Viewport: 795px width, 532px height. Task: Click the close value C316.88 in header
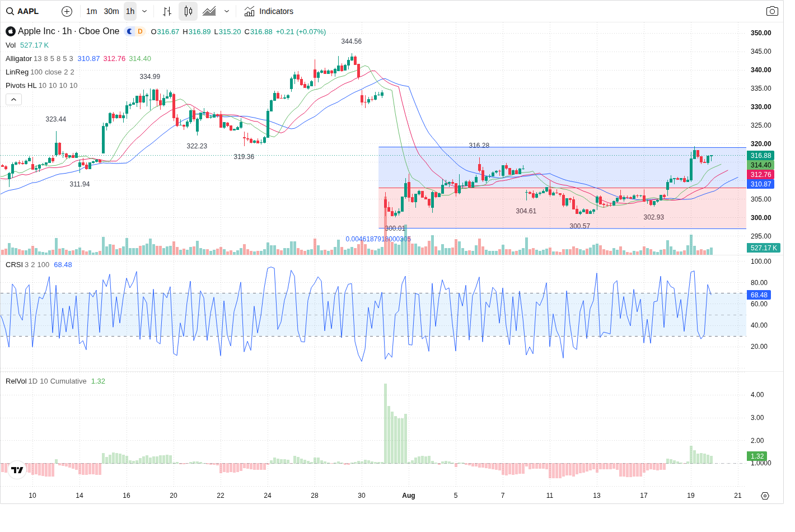(x=259, y=32)
